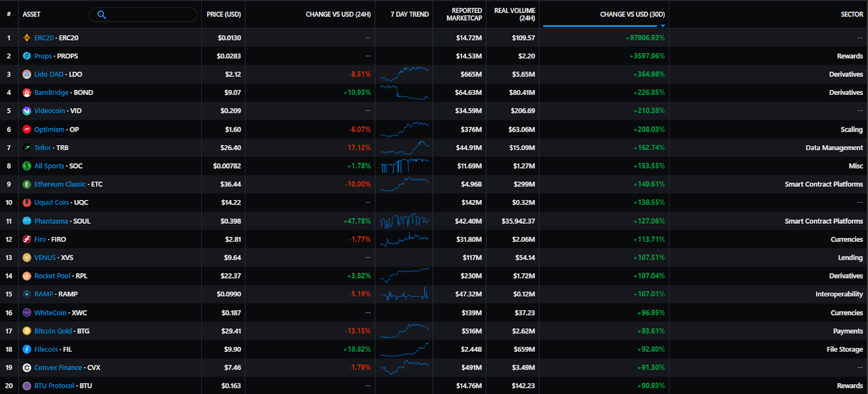Open the Lido DAO asset link
The image size is (868, 394).
[x=49, y=74]
